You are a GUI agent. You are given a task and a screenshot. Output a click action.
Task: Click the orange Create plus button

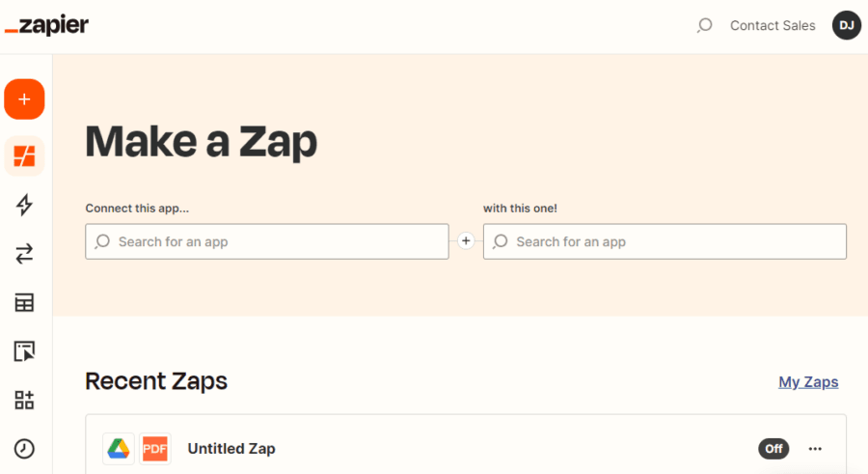(24, 99)
